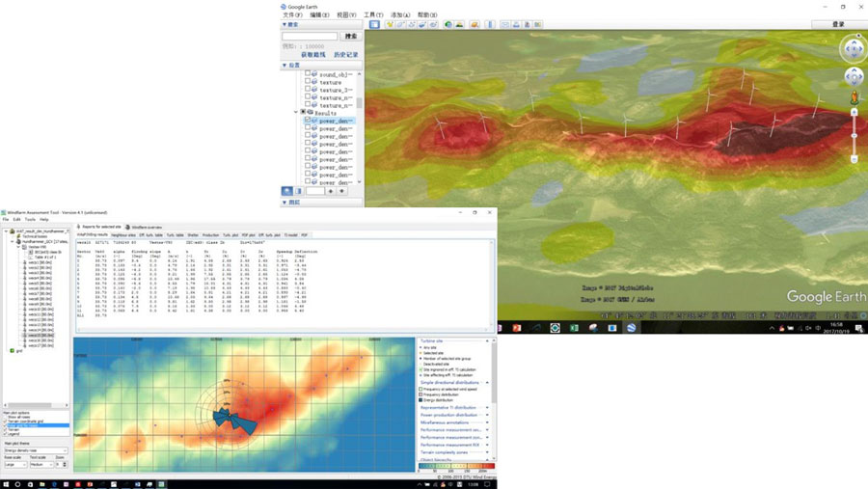Click the Google Earth sidebar toggle icon

(x=374, y=24)
